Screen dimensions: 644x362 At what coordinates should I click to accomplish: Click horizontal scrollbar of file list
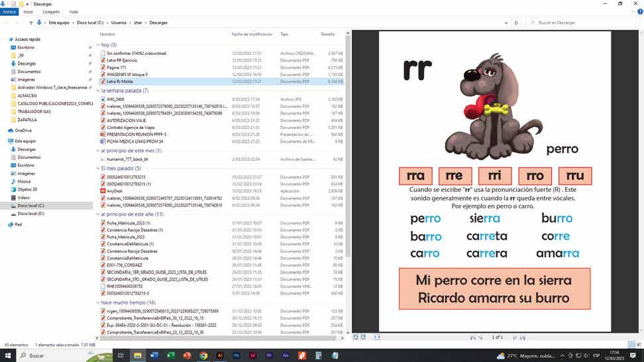point(218,338)
